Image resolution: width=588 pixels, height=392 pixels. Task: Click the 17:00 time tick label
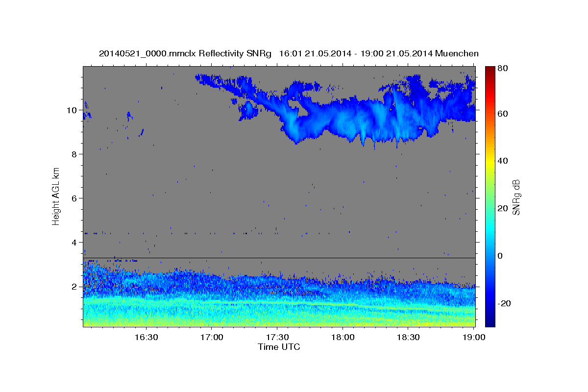212,338
